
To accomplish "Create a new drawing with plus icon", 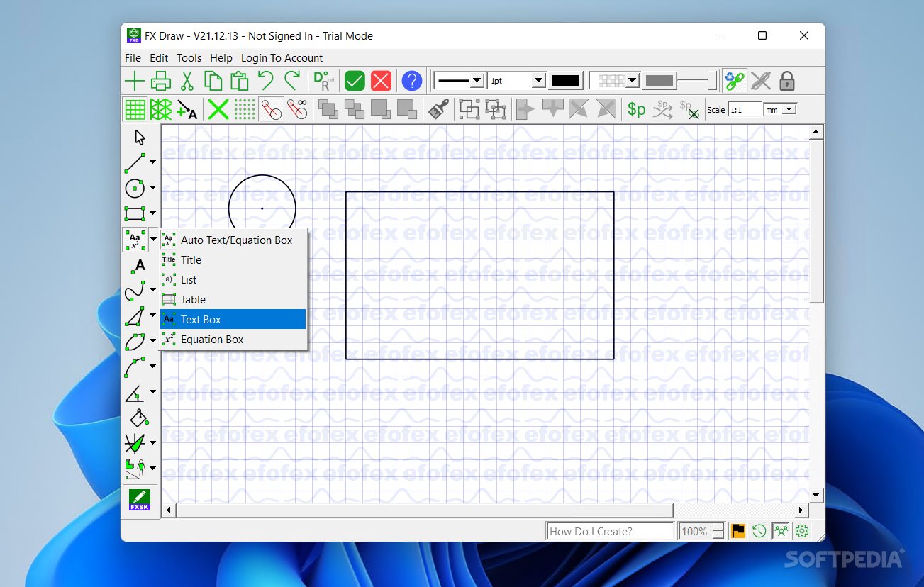I will (x=135, y=81).
